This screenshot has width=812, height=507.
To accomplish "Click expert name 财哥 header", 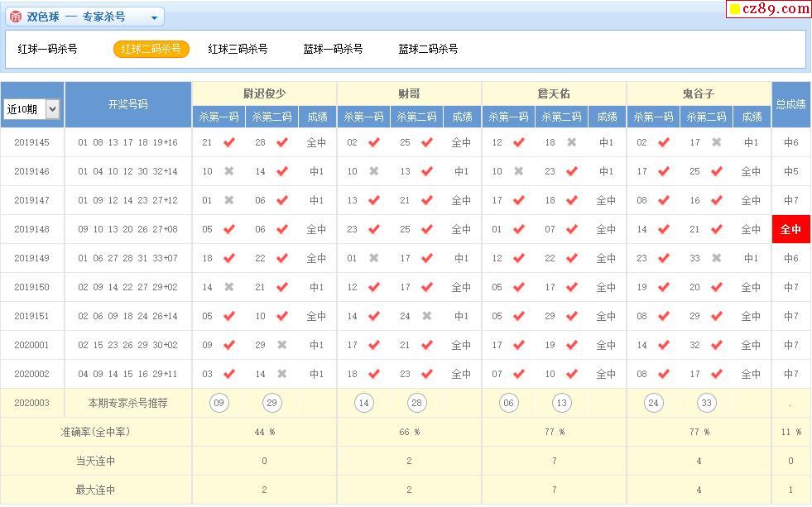I will click(409, 93).
